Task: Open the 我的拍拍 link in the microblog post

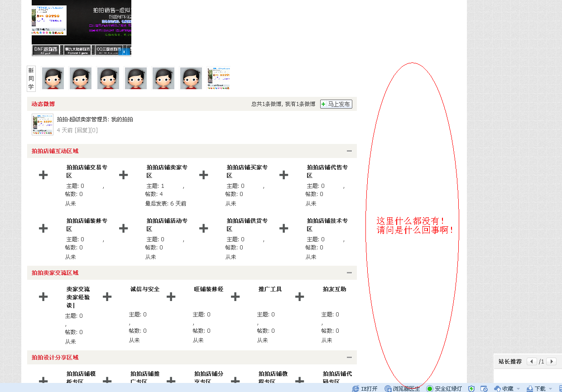Action: 123,120
